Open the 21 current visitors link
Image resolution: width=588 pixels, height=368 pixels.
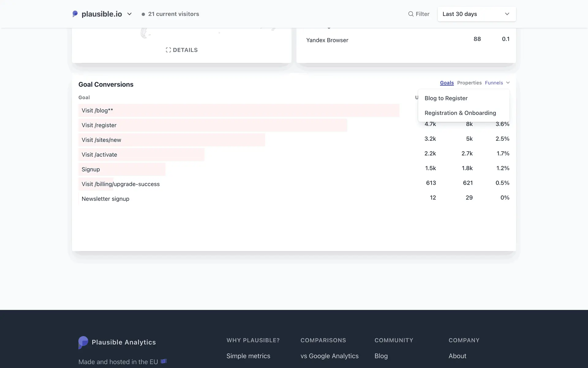point(173,14)
